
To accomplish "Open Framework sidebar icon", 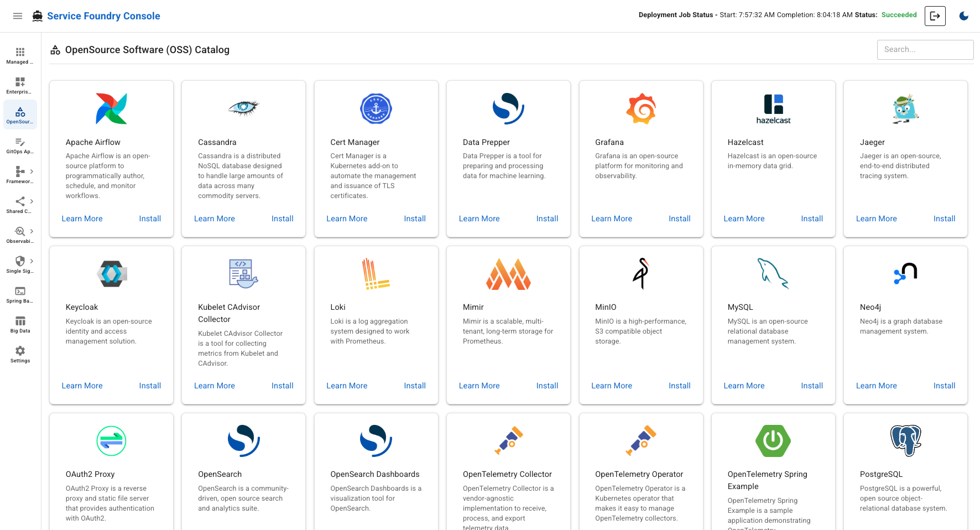I will pos(20,171).
